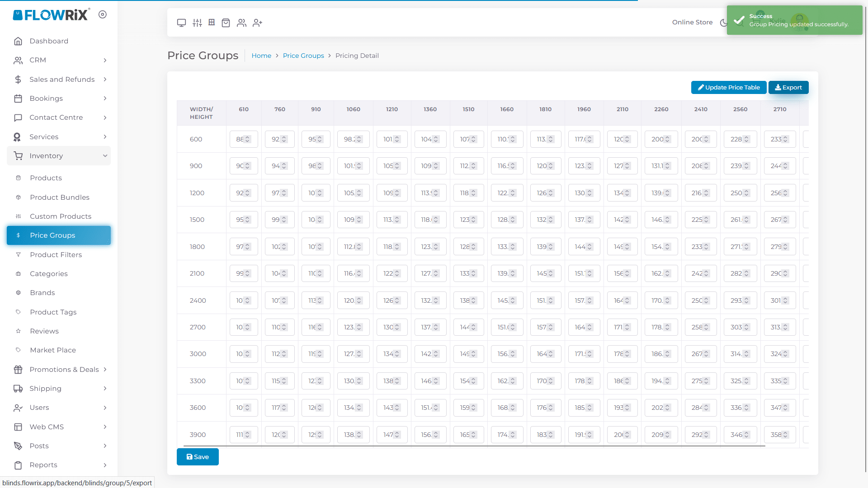Open Online Store link in header
868x488 pixels.
[692, 22]
